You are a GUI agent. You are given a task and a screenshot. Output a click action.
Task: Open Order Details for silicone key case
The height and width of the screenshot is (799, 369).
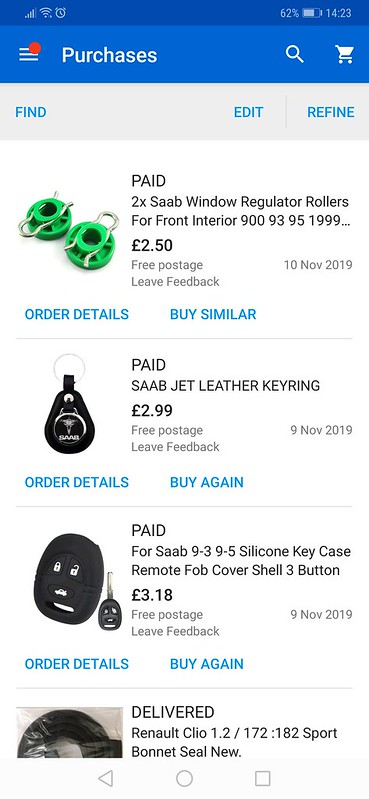pyautogui.click(x=76, y=664)
